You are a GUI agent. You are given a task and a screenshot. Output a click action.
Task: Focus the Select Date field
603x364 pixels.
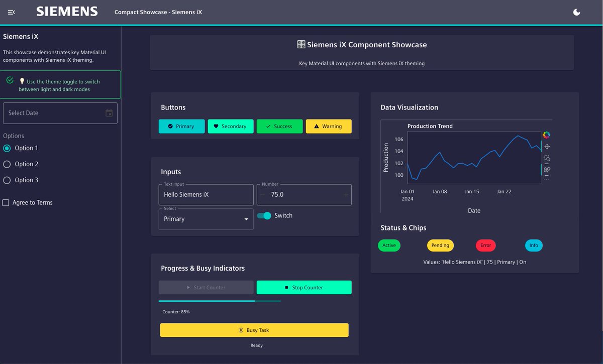60,113
